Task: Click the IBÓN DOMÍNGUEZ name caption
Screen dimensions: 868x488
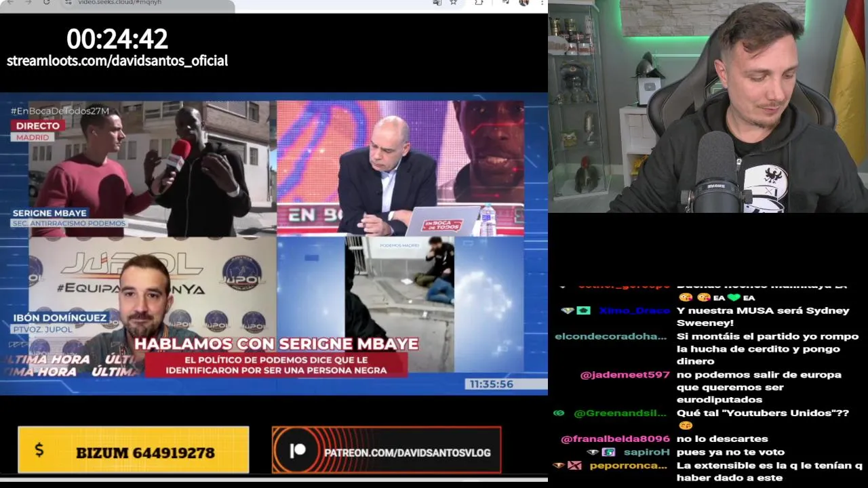Action: (60, 318)
